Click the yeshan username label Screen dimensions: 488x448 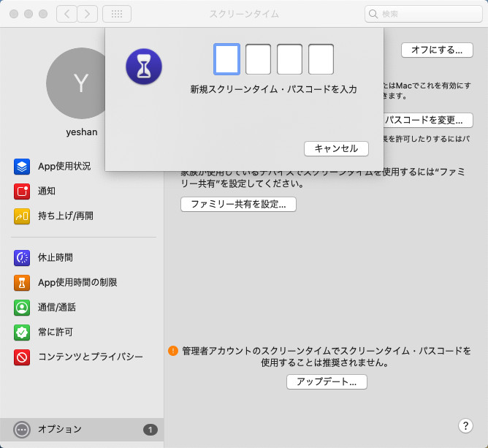tap(82, 132)
